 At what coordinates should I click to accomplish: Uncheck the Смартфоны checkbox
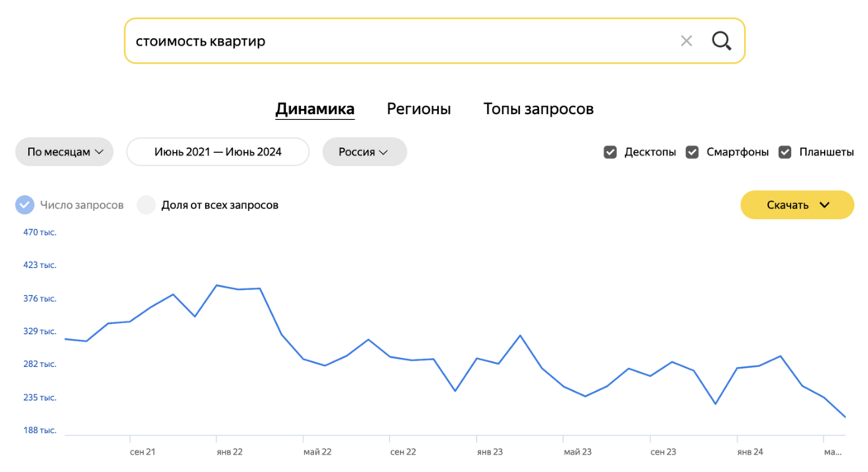[x=692, y=152]
